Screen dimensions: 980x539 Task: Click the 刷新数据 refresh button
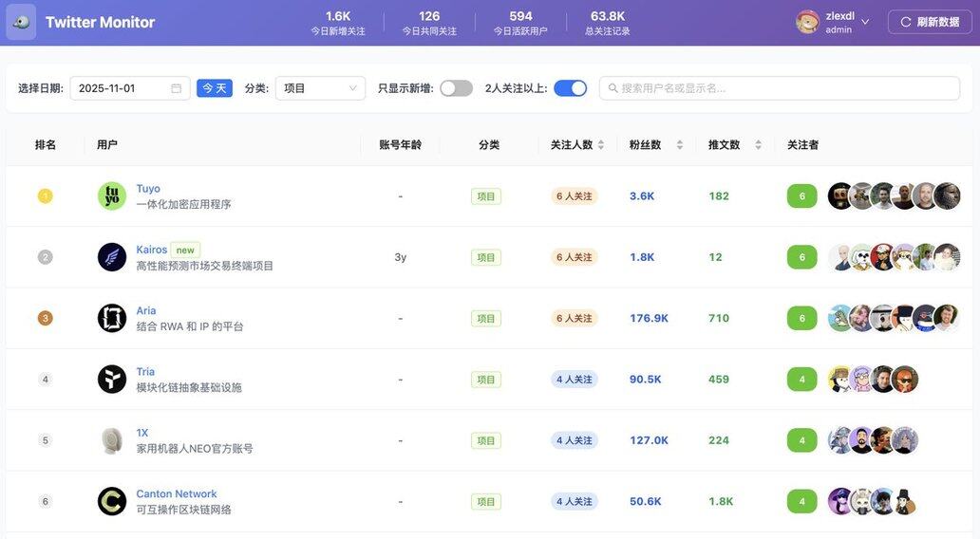pyautogui.click(x=930, y=22)
